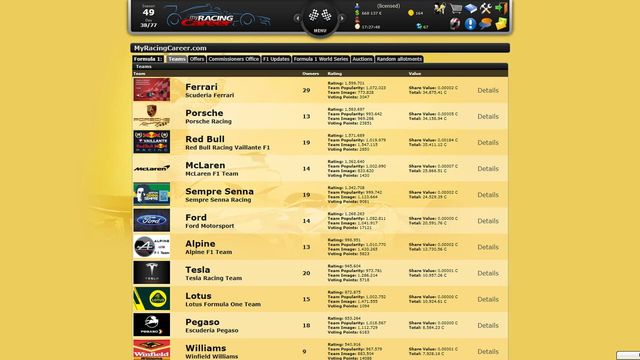The height and width of the screenshot is (360, 640).
Task: Open the Commissioners Office tab
Action: click(233, 59)
